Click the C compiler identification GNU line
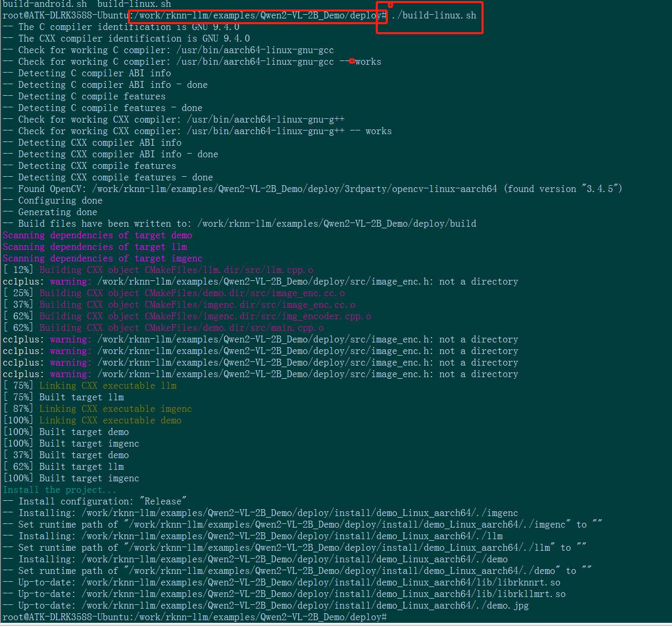 click(x=121, y=27)
